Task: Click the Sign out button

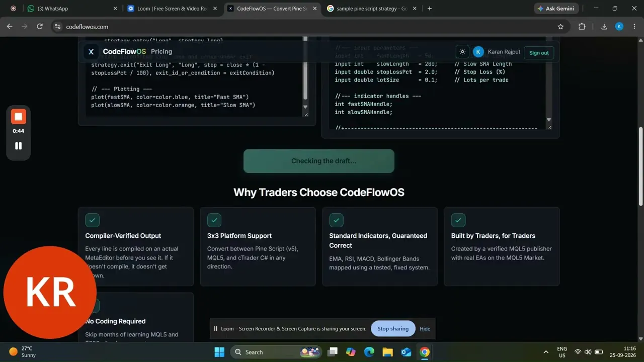Action: tap(539, 52)
